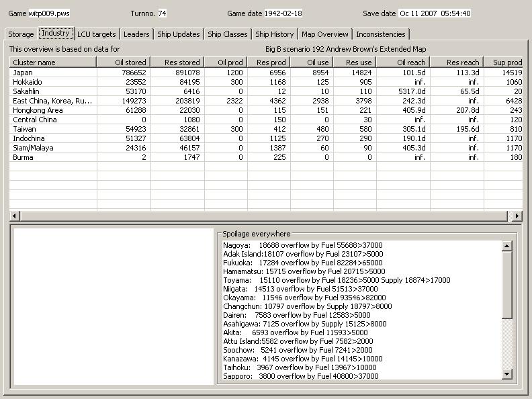
Task: Switch to Ship Updates tab
Action: 179,34
